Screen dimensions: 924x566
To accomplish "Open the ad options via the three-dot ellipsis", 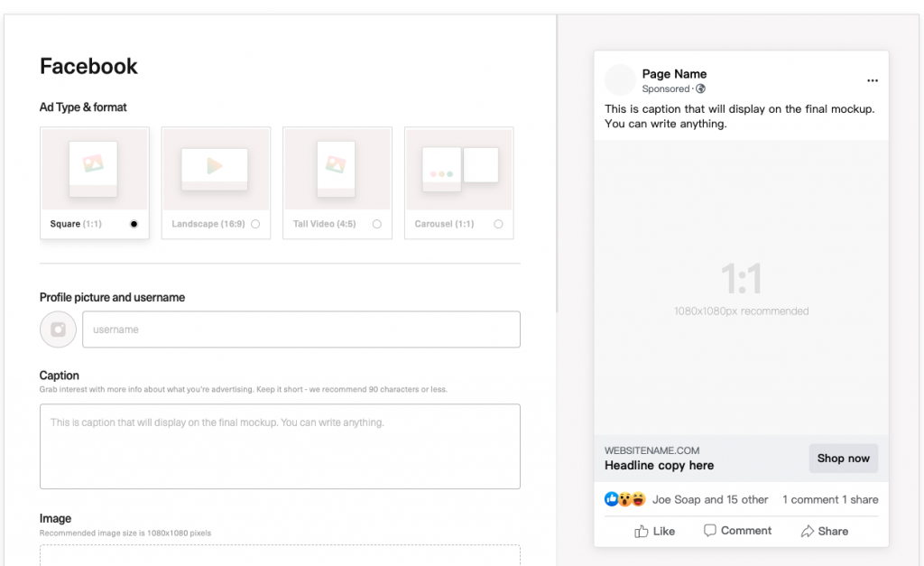I will click(873, 80).
